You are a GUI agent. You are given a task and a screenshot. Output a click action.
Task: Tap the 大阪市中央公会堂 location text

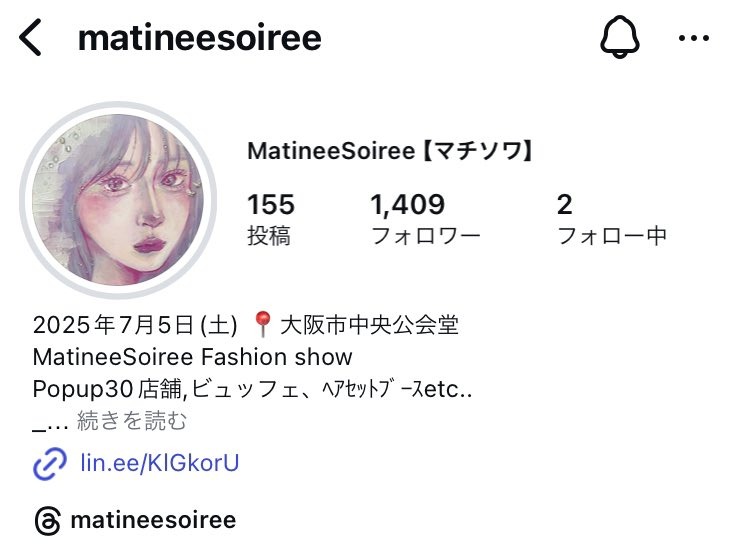click(x=369, y=325)
